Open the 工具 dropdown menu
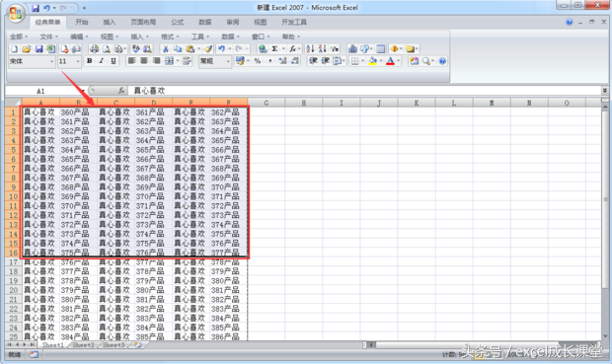Screen dimensions: 612x364 click(200, 36)
